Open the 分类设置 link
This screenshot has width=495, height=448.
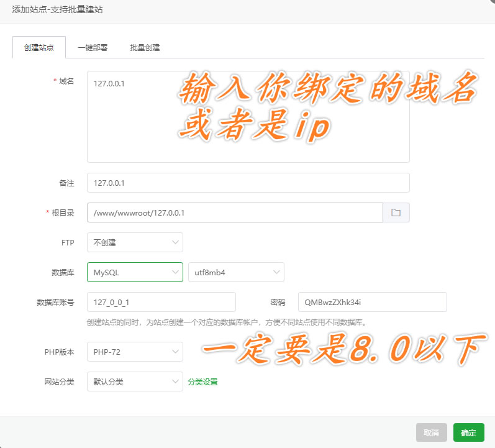pyautogui.click(x=203, y=382)
